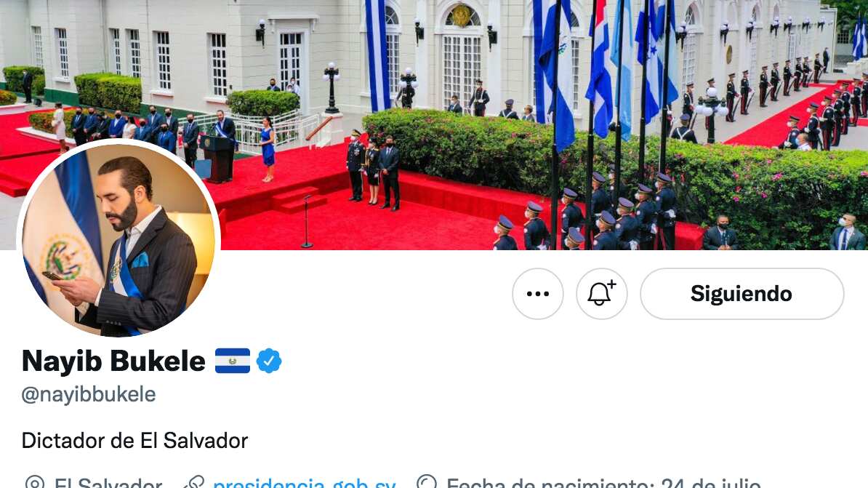Image resolution: width=868 pixels, height=488 pixels.
Task: Enable notifications with the bell icon
Action: point(602,294)
